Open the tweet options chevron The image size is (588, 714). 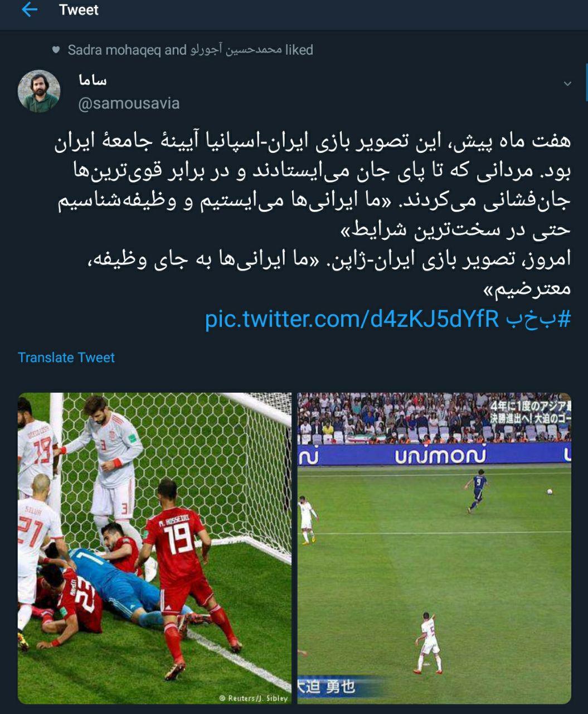tap(567, 84)
